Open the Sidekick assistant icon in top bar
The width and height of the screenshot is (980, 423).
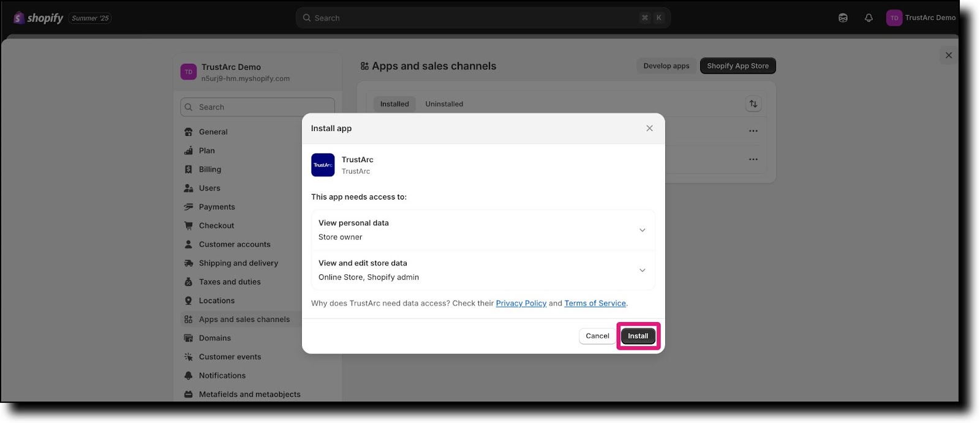point(843,18)
